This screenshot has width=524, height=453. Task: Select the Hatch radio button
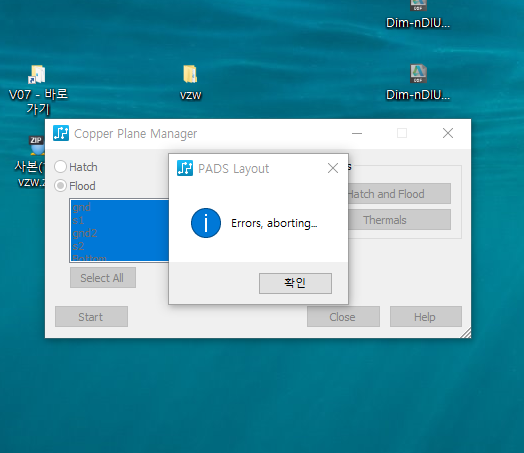pos(60,166)
